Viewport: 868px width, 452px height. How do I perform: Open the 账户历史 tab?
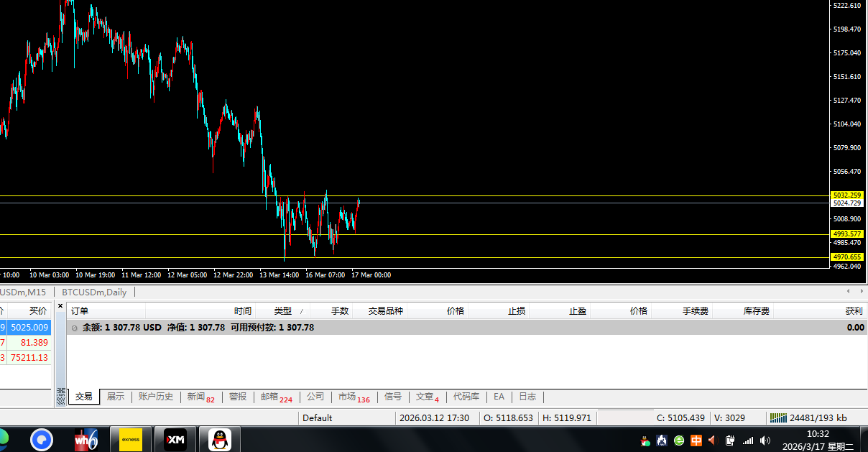coord(155,397)
